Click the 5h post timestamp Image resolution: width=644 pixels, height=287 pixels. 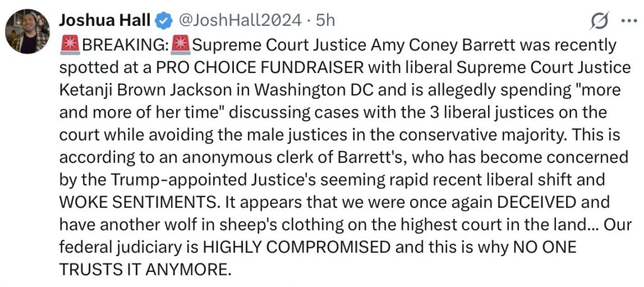[x=325, y=21]
